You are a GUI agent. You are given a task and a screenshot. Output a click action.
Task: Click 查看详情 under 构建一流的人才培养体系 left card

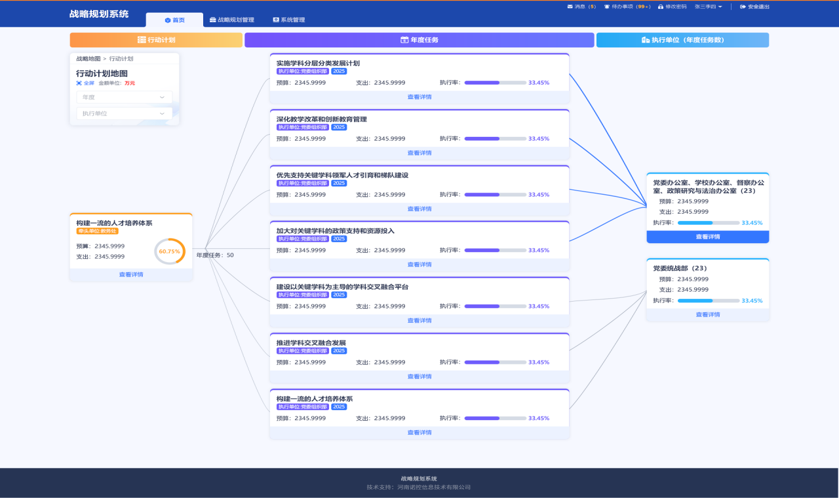coord(131,274)
